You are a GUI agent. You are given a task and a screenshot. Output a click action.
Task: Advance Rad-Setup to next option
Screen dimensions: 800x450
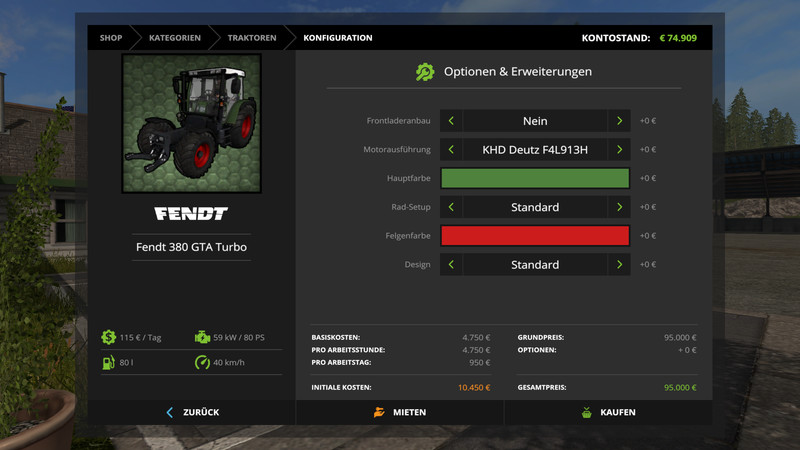tap(620, 207)
